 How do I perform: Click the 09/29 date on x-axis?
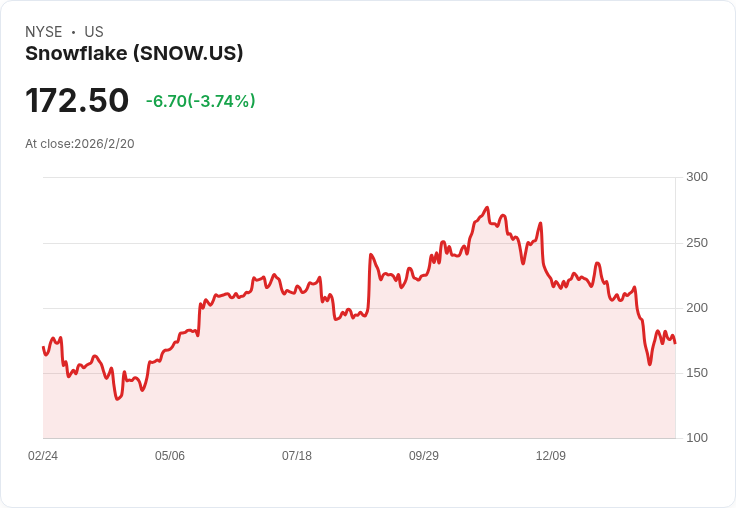424,456
